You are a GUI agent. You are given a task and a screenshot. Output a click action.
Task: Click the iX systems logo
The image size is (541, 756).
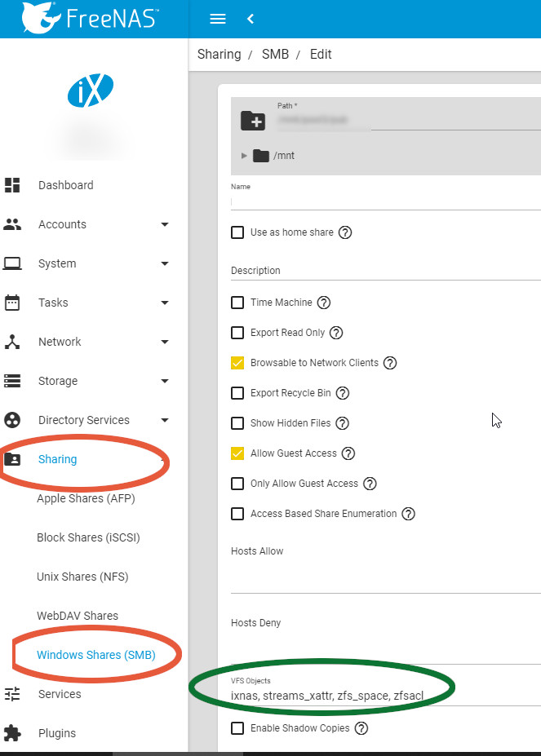click(91, 91)
